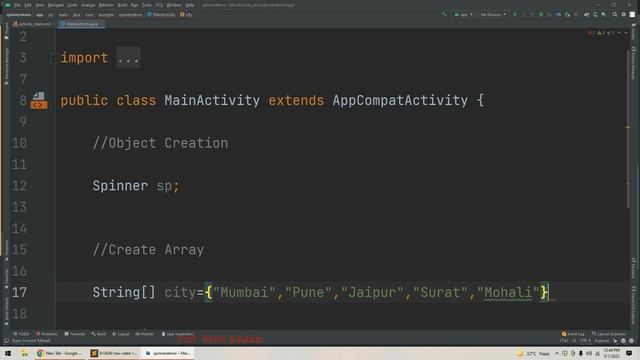Open the 4 spaces indent selector
Image resolution: width=640 pixels, height=360 pixels.
601,341
